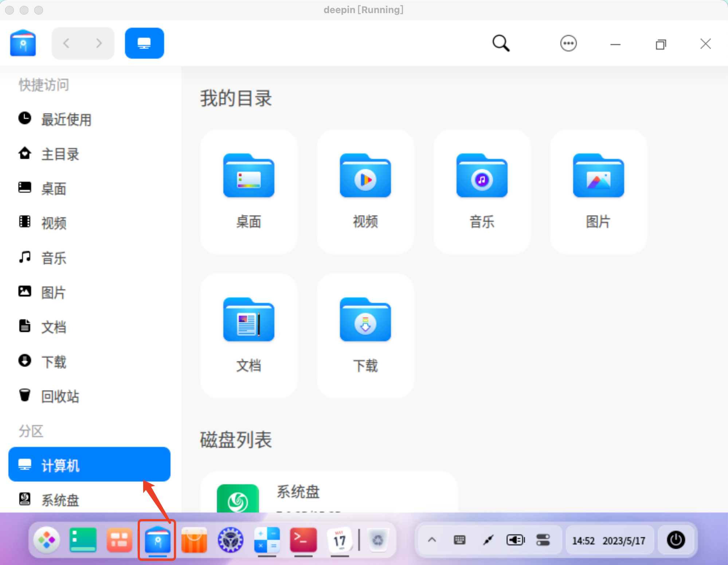Image resolution: width=728 pixels, height=565 pixels.
Task: Open 最近使用 in sidebar
Action: tap(66, 119)
